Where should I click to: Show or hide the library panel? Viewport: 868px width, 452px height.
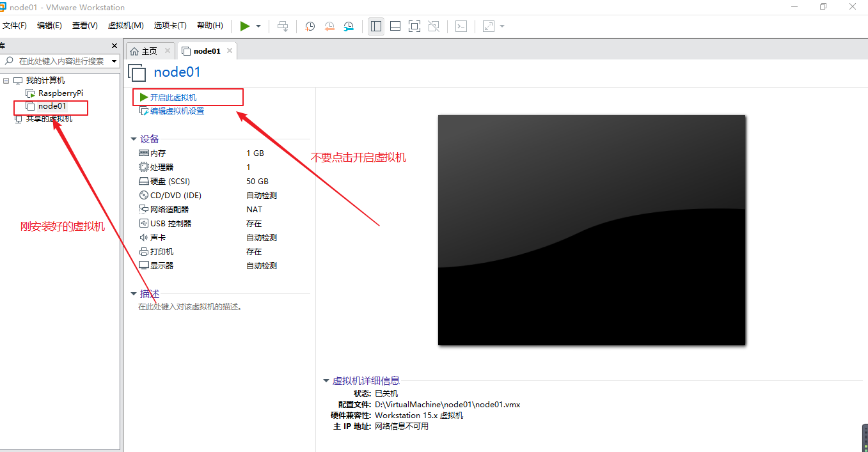pos(375,26)
